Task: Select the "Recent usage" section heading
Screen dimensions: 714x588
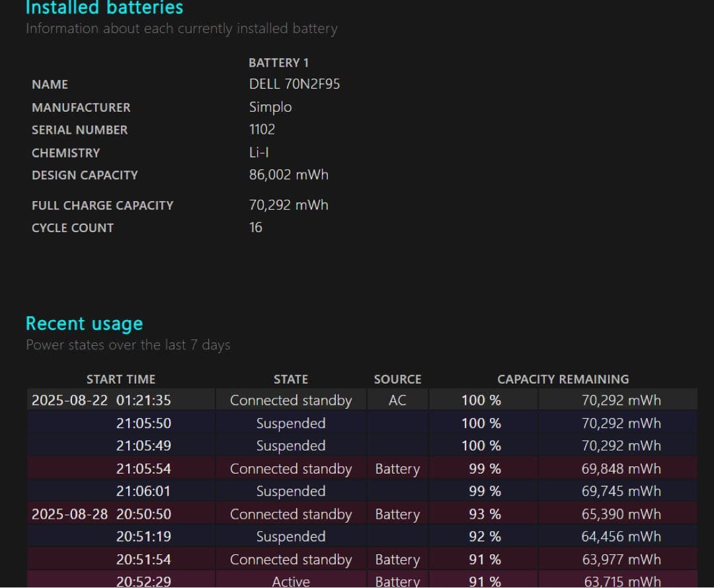Action: 84,323
